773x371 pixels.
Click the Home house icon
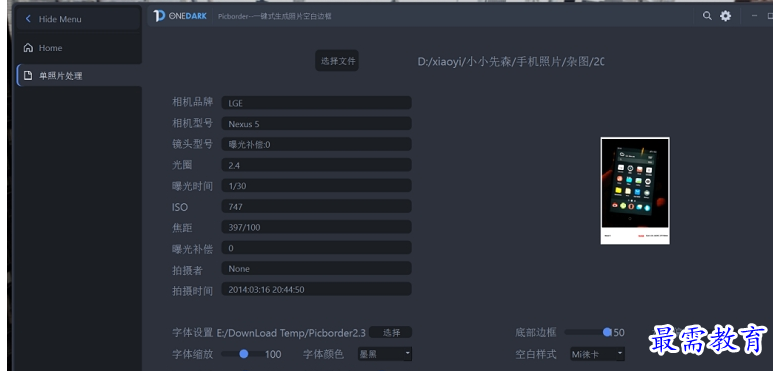29,48
